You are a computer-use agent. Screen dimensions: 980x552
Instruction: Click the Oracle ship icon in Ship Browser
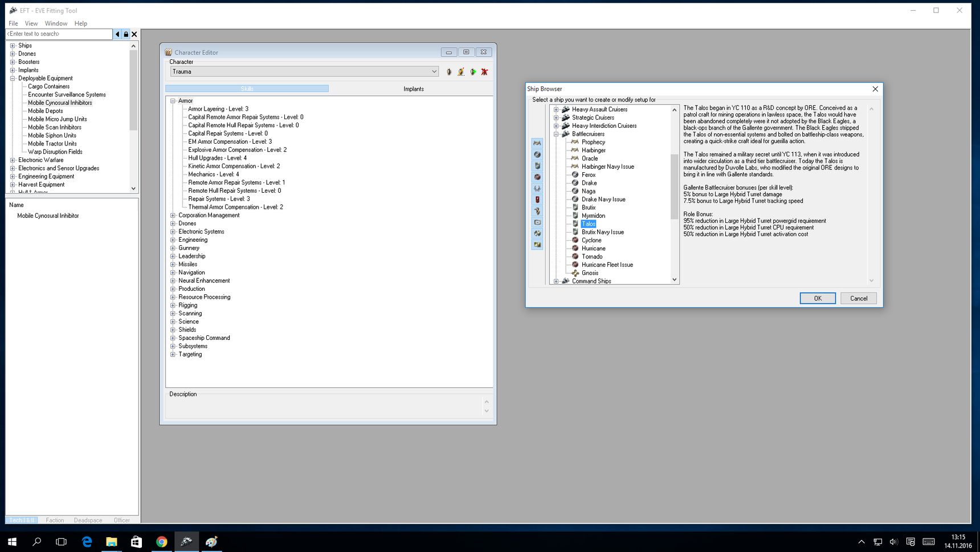click(575, 159)
